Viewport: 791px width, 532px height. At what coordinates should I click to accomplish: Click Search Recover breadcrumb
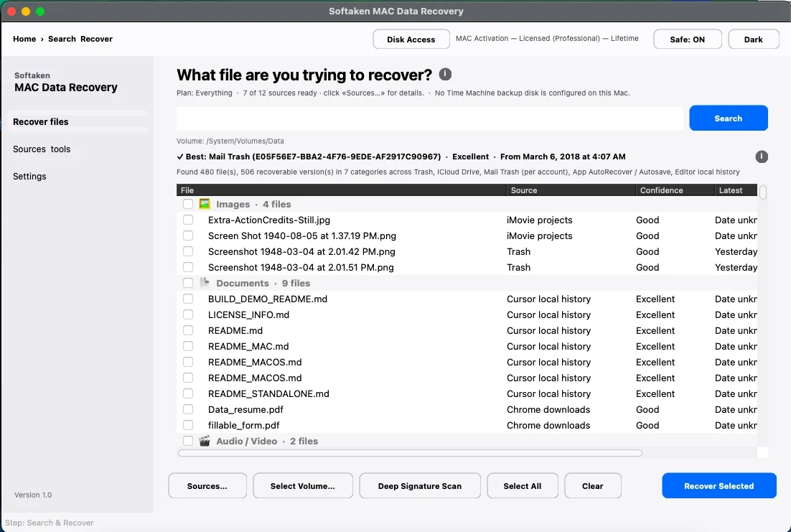[80, 39]
